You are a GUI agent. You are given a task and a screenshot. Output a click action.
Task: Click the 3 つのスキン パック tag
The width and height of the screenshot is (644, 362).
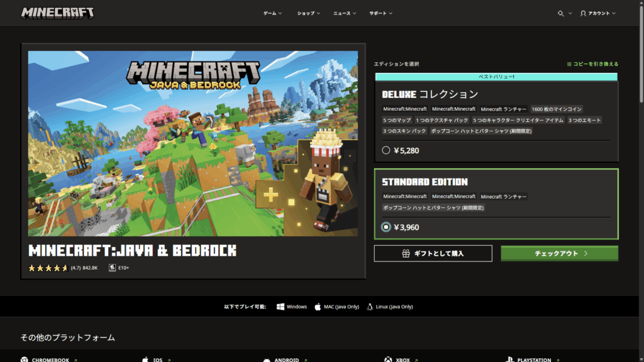(x=404, y=131)
